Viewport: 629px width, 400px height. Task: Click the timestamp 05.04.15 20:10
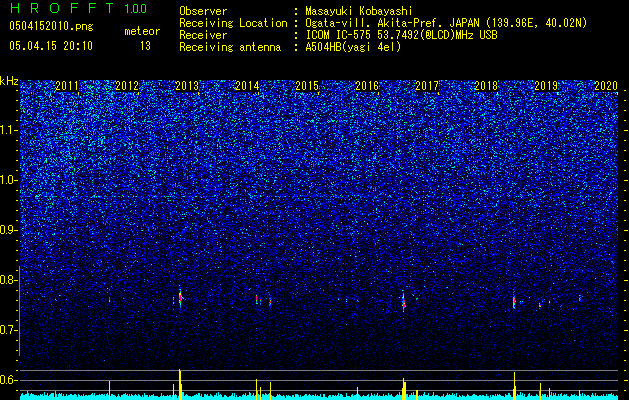click(51, 46)
